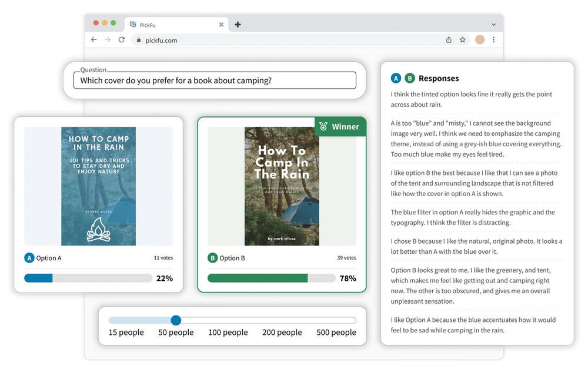The height and width of the screenshot is (373, 588).
Task: Click the browser back arrow
Action: [93, 40]
